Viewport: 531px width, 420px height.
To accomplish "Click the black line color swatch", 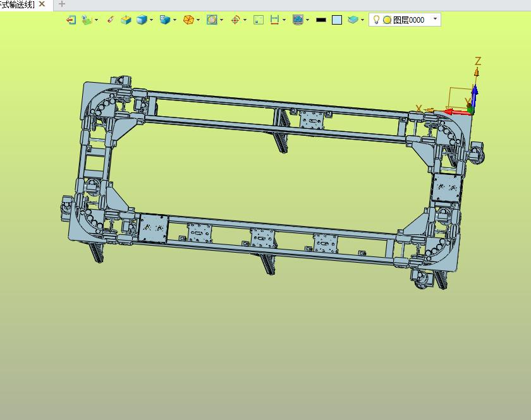I will (321, 20).
